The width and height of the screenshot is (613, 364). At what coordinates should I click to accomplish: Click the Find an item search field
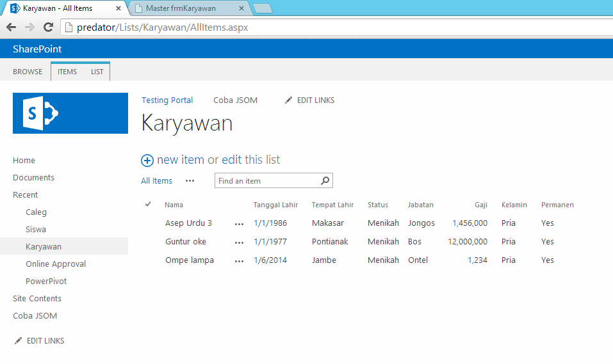pos(266,181)
